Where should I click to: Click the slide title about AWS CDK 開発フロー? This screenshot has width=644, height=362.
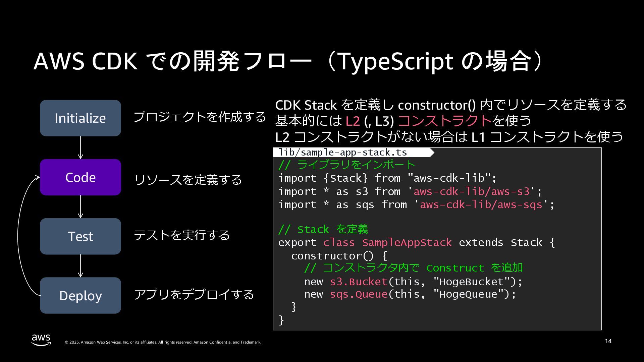[288, 61]
